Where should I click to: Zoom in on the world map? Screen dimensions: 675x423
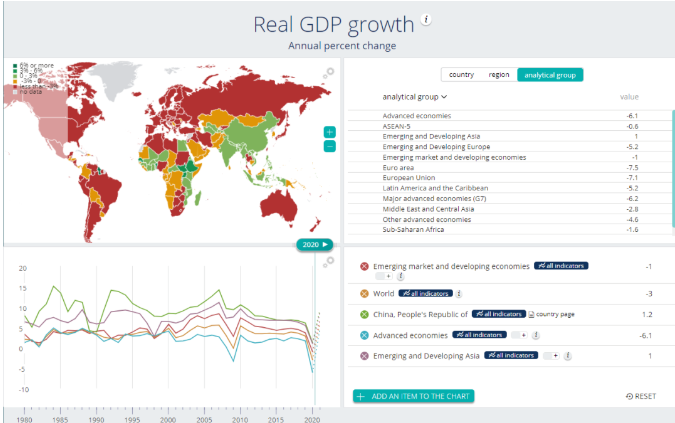[x=330, y=132]
